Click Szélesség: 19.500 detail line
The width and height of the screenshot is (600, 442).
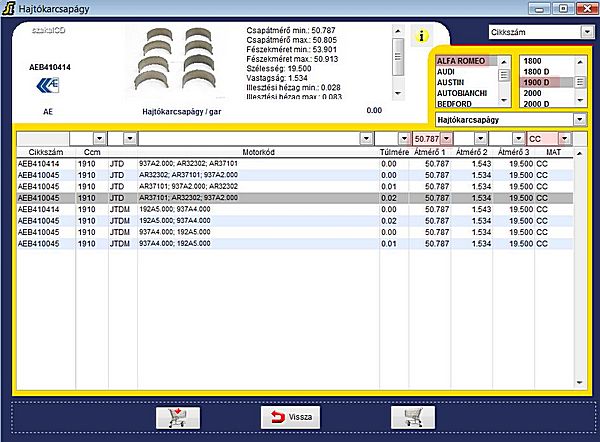(x=279, y=69)
